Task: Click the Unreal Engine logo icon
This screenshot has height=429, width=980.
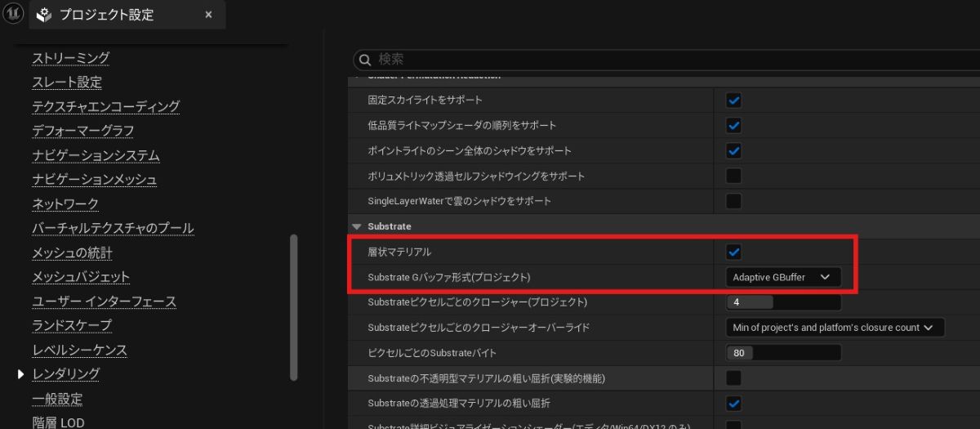Action: pos(14,15)
